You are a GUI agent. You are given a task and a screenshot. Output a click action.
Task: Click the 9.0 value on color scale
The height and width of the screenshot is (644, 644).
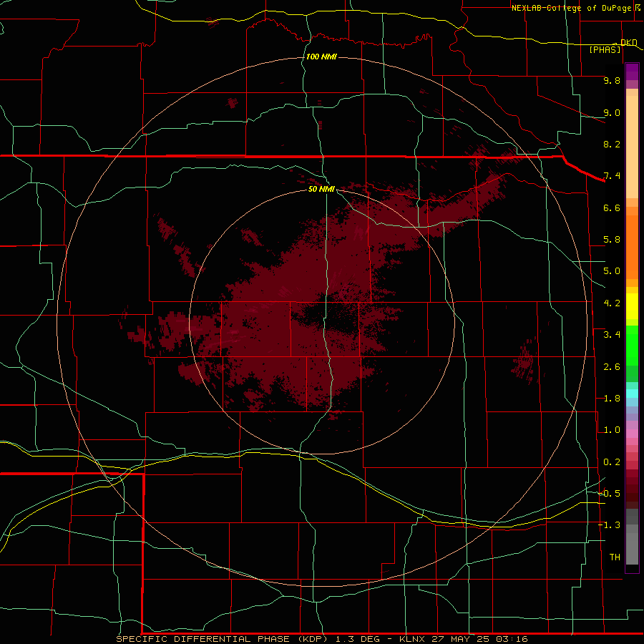click(612, 112)
